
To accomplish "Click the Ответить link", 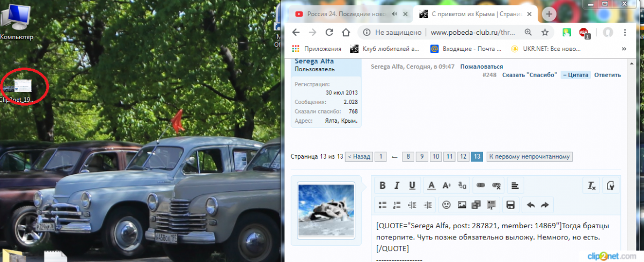I will [x=608, y=75].
